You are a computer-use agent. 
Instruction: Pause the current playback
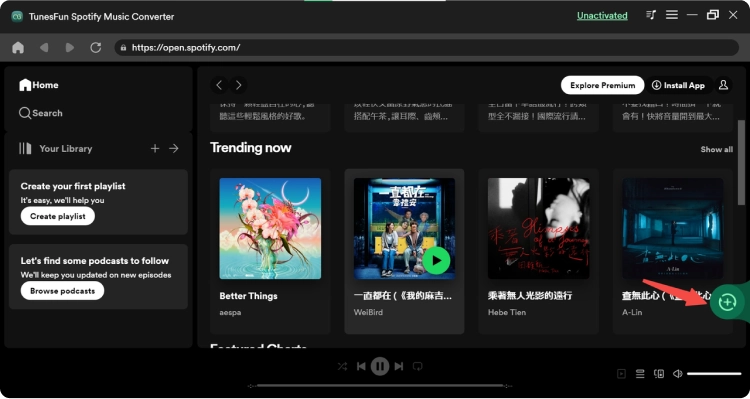380,366
